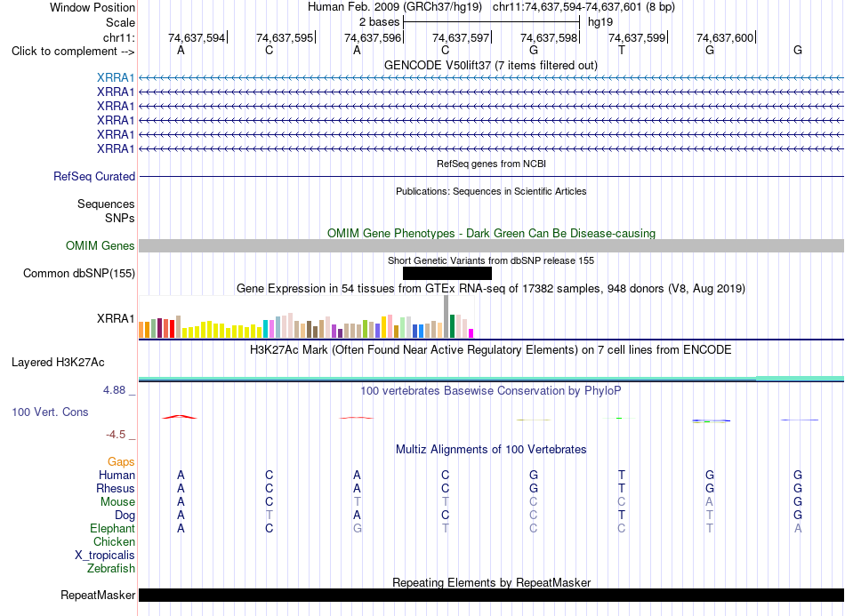Select the Rhesus alignment row label
The image size is (845, 616).
coord(116,488)
